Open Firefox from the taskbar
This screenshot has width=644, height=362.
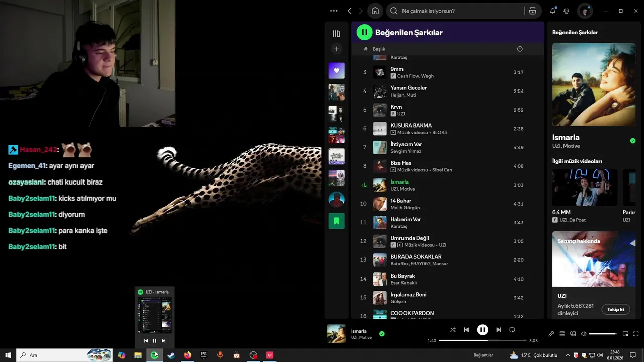point(187,355)
